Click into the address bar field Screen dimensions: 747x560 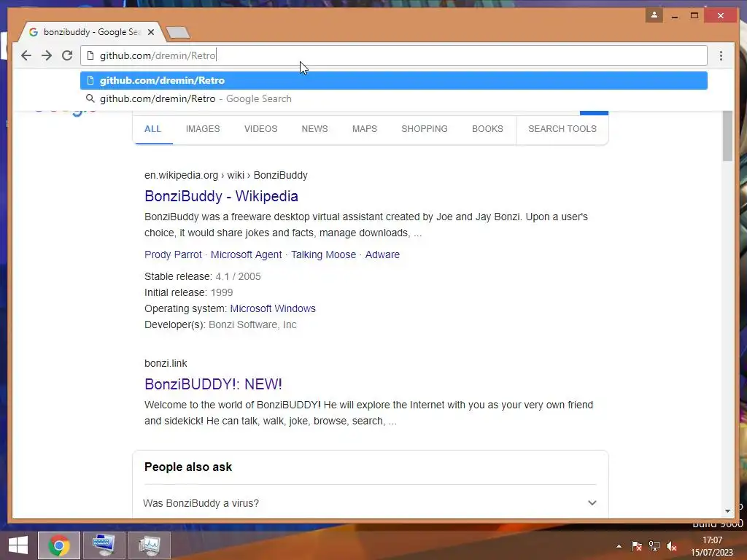[393, 55]
